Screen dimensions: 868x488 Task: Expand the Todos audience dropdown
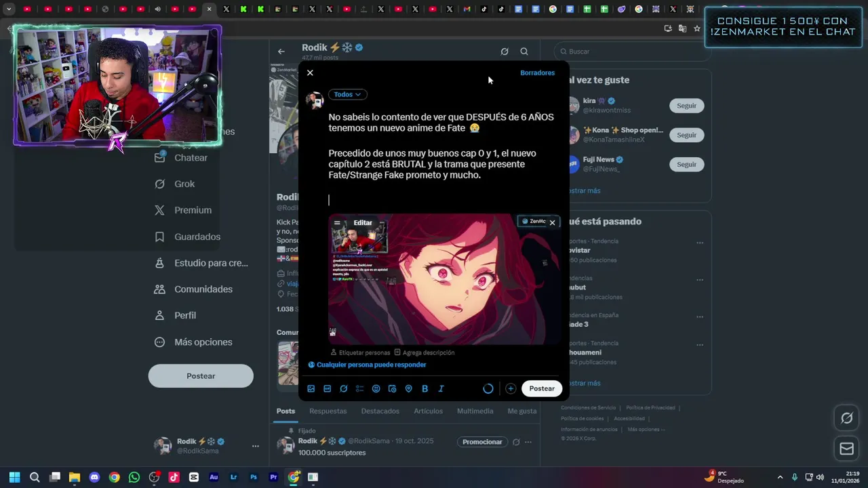click(347, 94)
